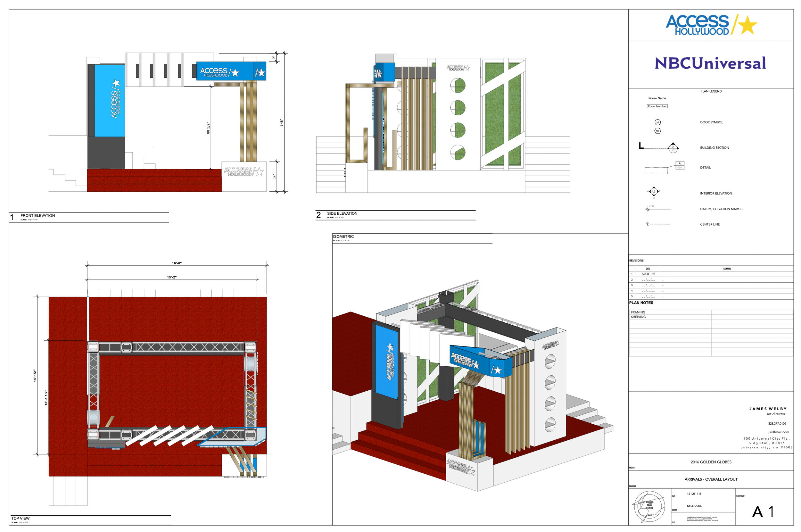
Task: Click the 'DATUM, ELEVATION MARKER' label
Action: tap(721, 209)
